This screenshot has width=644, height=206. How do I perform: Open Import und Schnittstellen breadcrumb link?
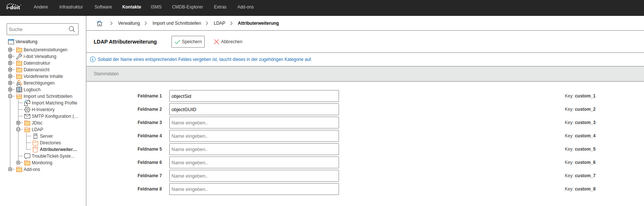click(x=177, y=23)
